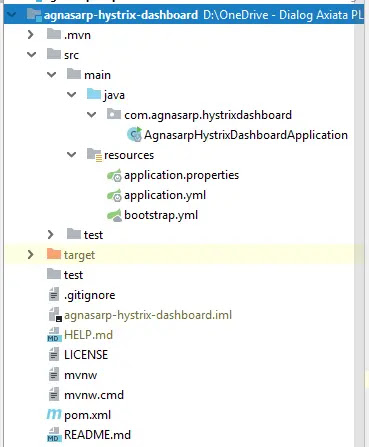Select the mvnw.cmd file name
This screenshot has height=447, width=369.
94,395
